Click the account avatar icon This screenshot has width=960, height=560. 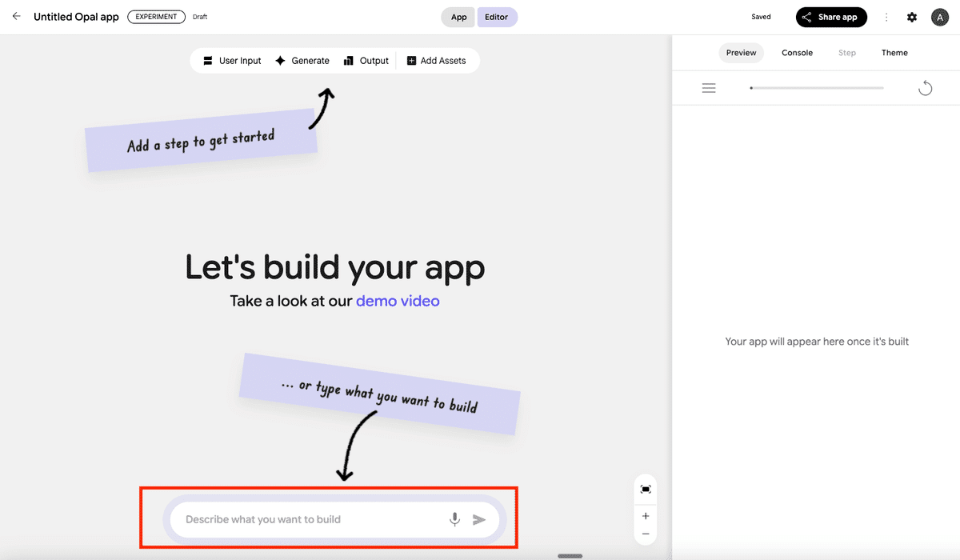(x=940, y=17)
